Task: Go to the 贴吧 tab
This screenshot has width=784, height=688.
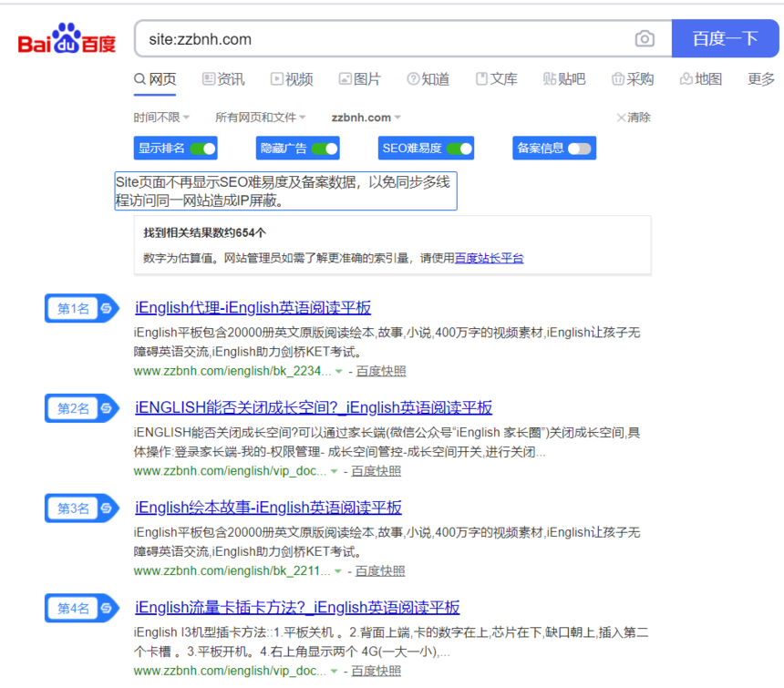Action: point(564,79)
